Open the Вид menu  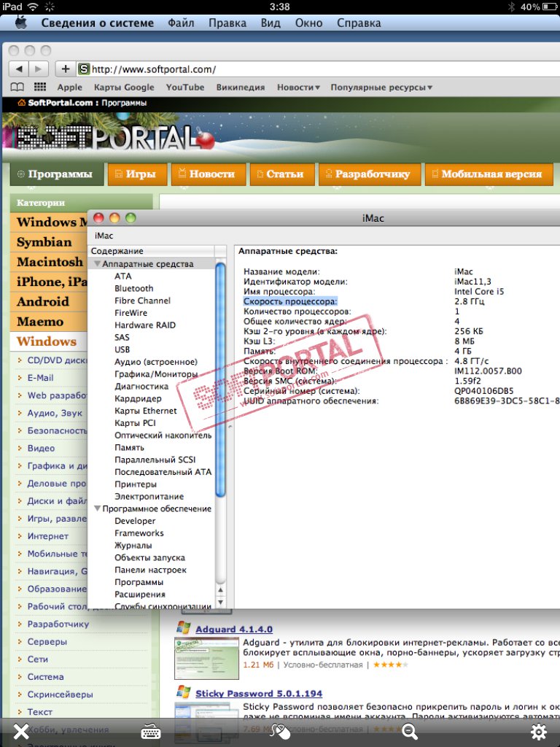click(271, 23)
